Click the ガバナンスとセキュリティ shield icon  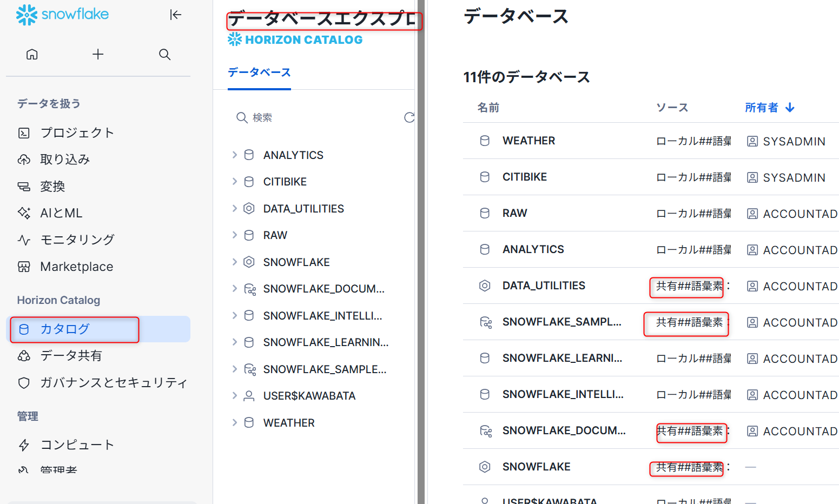tap(24, 383)
